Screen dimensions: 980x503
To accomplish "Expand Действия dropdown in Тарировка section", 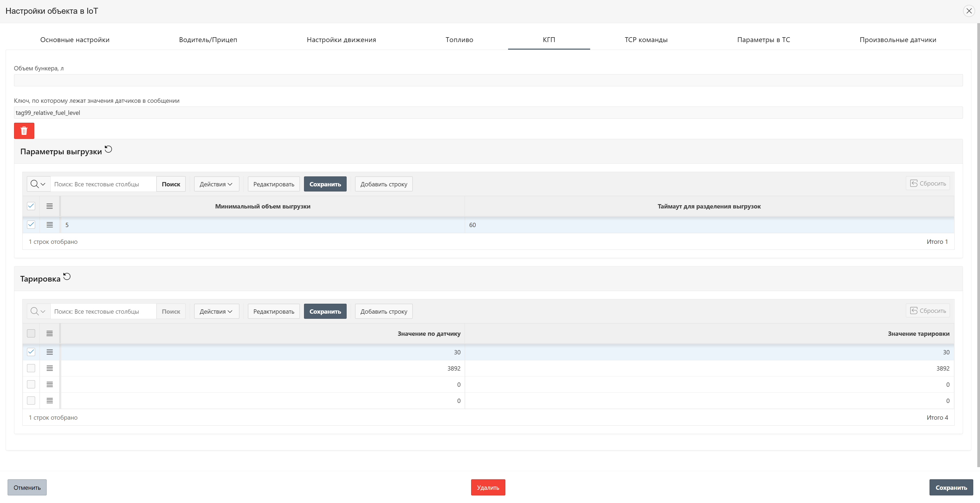I will [x=216, y=312].
